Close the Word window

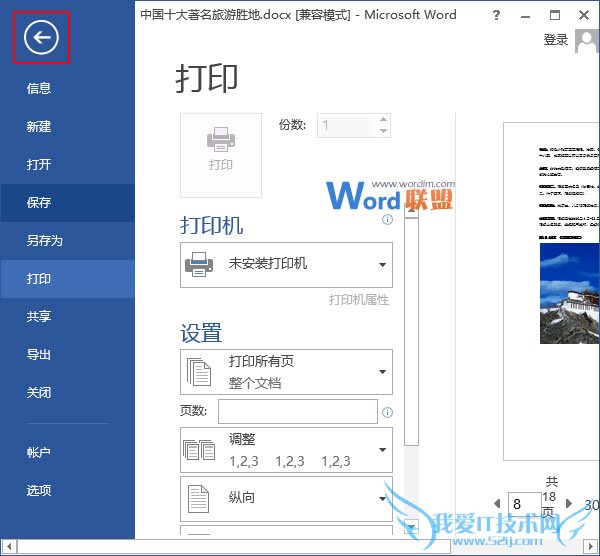click(584, 15)
